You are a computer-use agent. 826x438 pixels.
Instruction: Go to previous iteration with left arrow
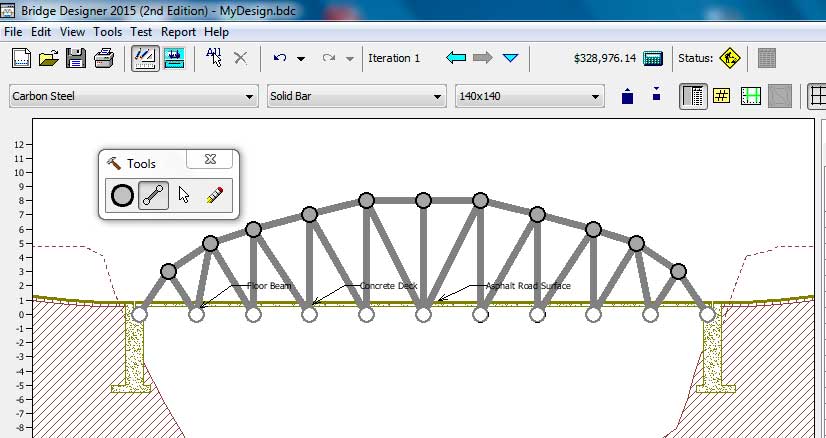tap(457, 58)
